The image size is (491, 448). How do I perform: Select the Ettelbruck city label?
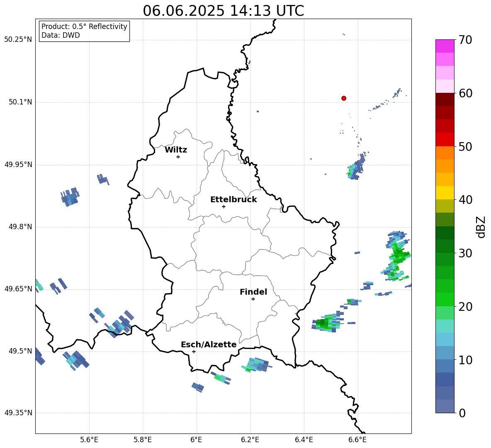(x=233, y=200)
